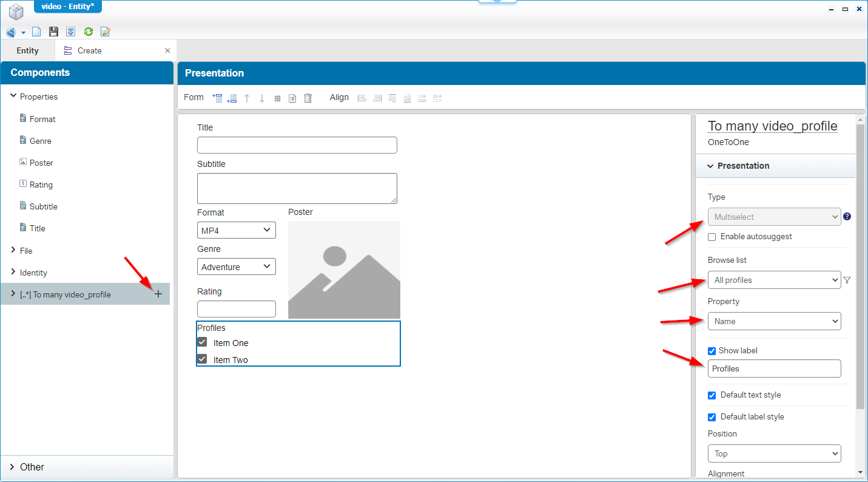868x482 pixels.
Task: Select the Poster property in Components
Action: [x=41, y=163]
